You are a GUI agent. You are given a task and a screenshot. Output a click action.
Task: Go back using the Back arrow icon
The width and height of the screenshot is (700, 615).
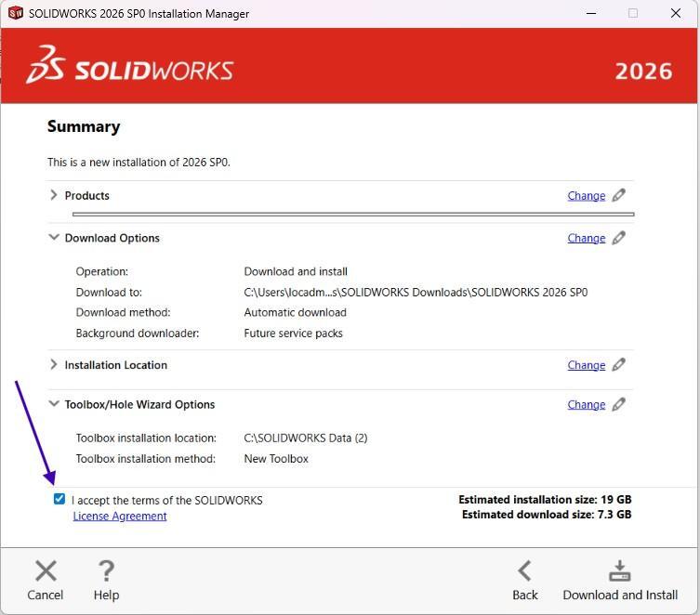[x=524, y=570]
